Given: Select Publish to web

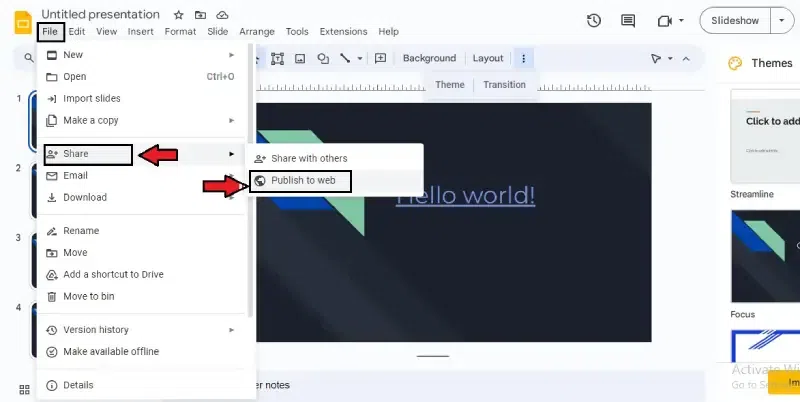Looking at the screenshot, I should (335, 181).
